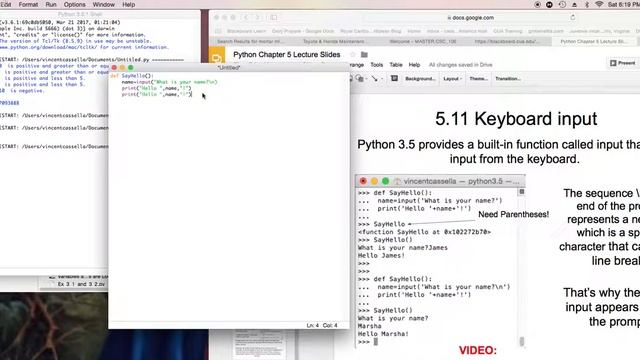Reload the page in Safari
The width and height of the screenshot is (640, 360).
573,18
